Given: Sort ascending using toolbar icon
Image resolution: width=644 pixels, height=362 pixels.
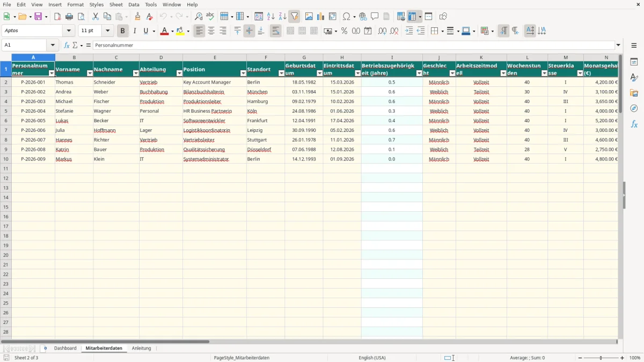Looking at the screenshot, I should point(270,17).
